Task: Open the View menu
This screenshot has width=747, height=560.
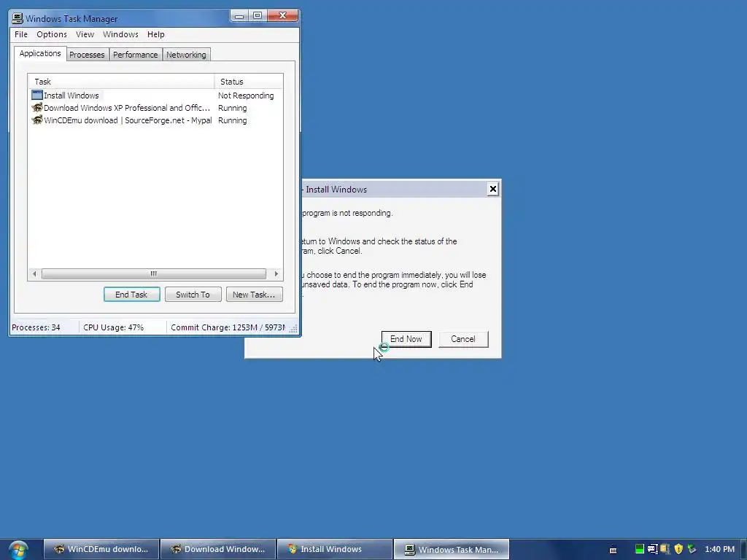Action: point(85,34)
